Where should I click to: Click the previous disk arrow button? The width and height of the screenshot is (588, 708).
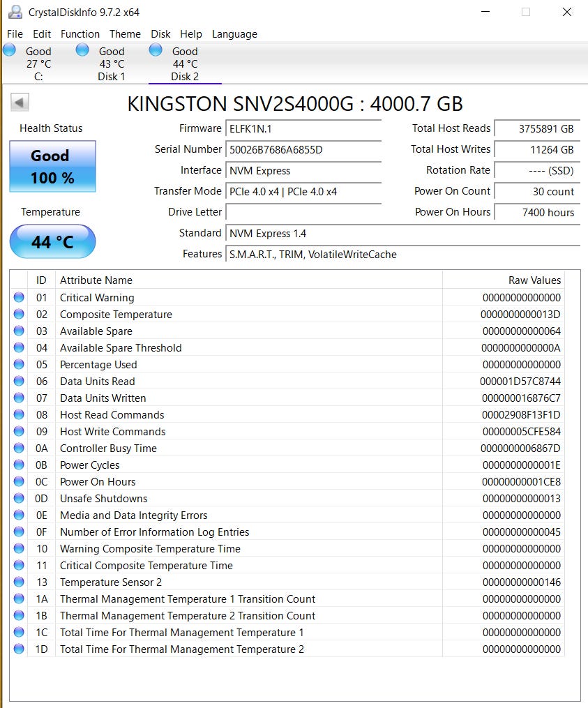[20, 103]
